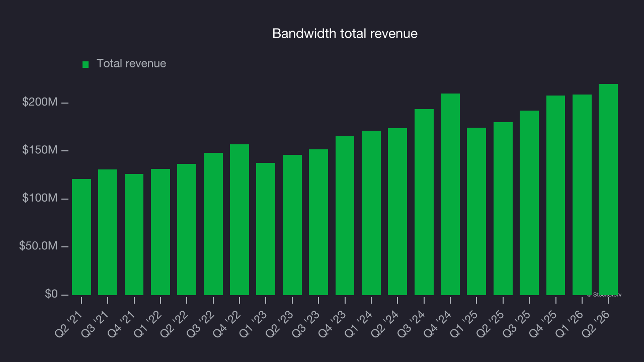644x362 pixels.
Task: Click the bar for Q1 '23
Action: coord(266,229)
